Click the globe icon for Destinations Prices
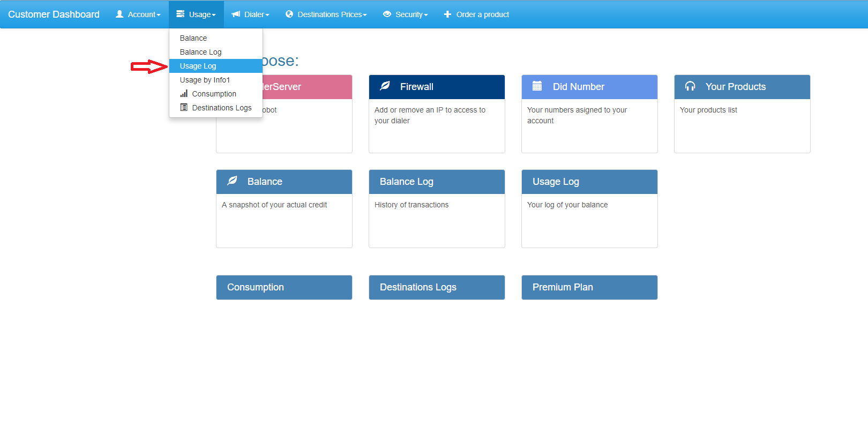This screenshot has height=441, width=868. 289,14
